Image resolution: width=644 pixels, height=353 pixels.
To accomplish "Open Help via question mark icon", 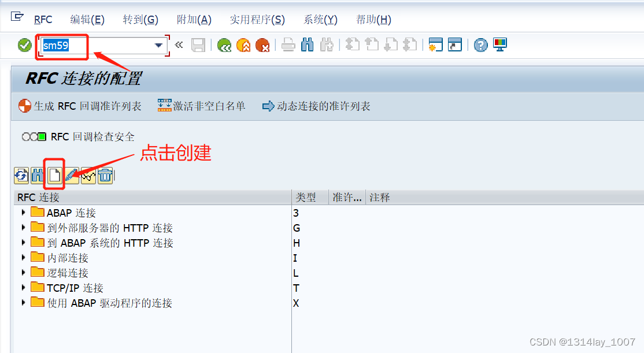I will point(480,44).
